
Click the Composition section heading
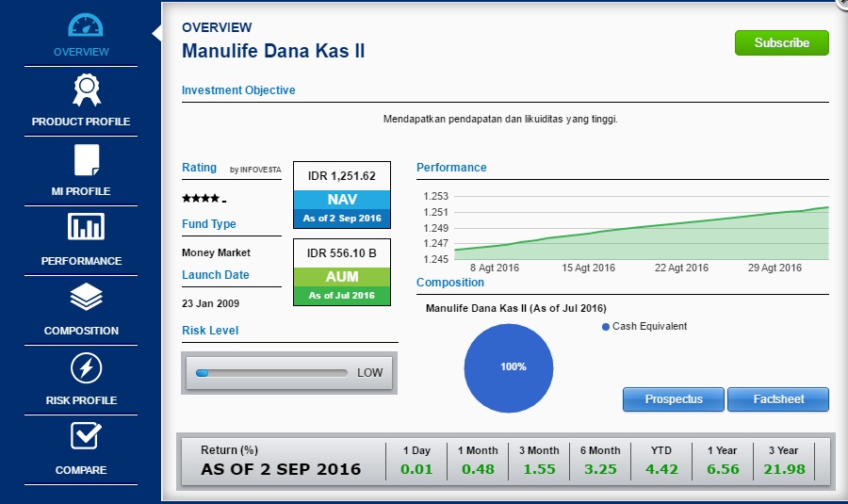(450, 283)
